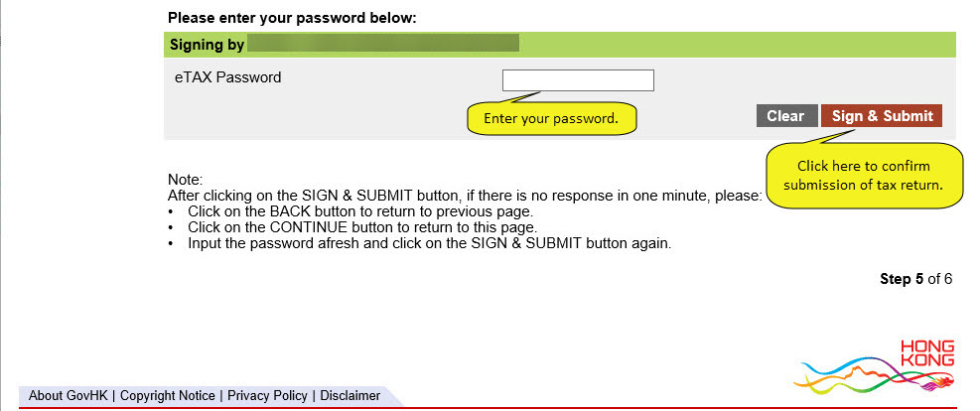Click the grey Clear button
Viewport: 980px width, 411px height.
pyautogui.click(x=786, y=116)
